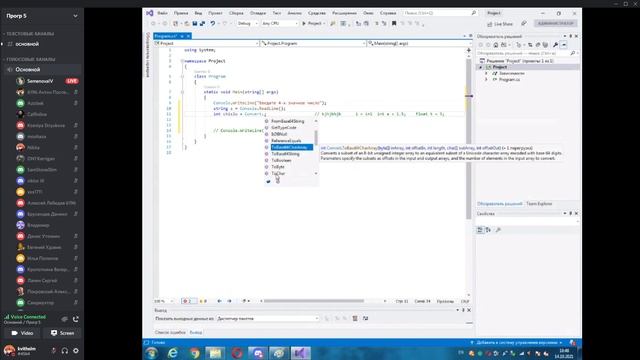Viewport: 640px width, 360px height.
Task: Select ToBoolean in IntelliSense list
Action: click(x=281, y=160)
